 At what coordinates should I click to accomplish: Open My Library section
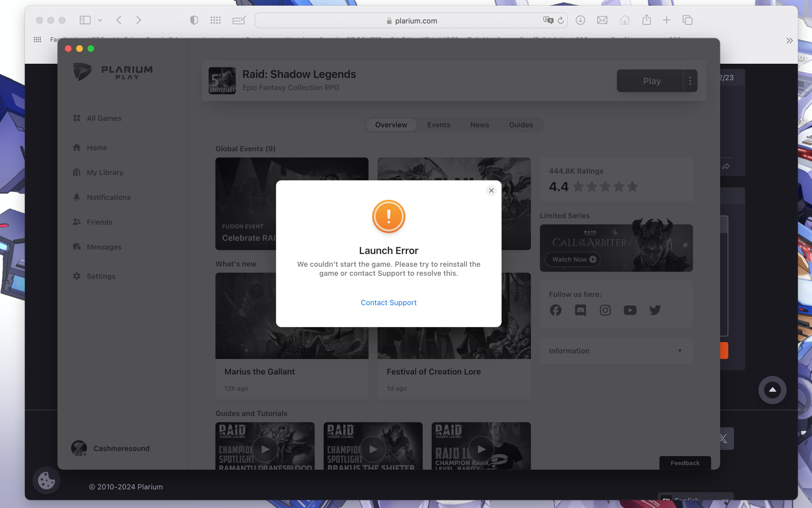[98, 172]
